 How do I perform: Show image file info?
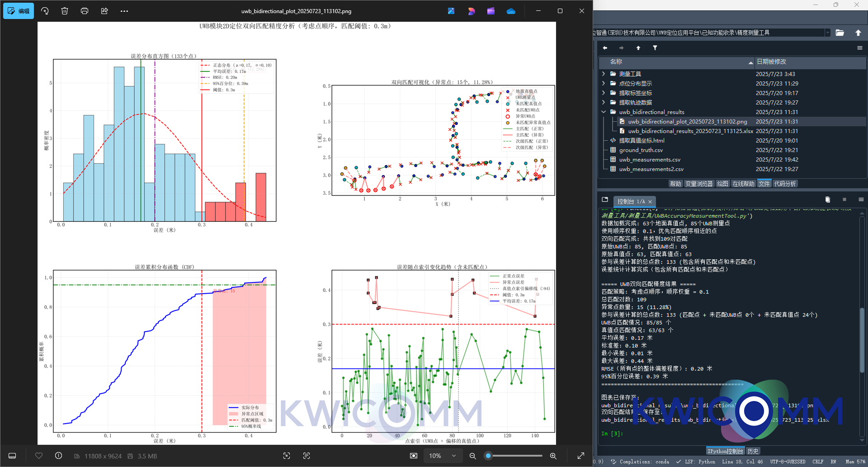[x=58, y=456]
